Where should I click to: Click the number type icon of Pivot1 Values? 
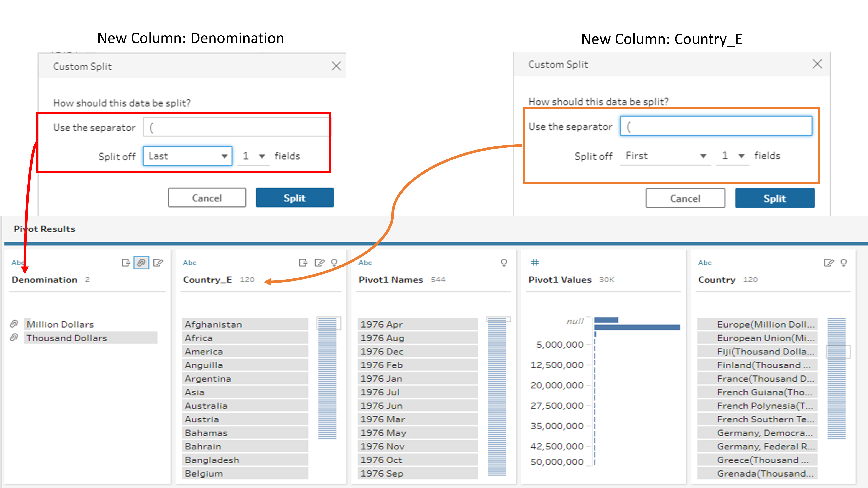pyautogui.click(x=535, y=262)
